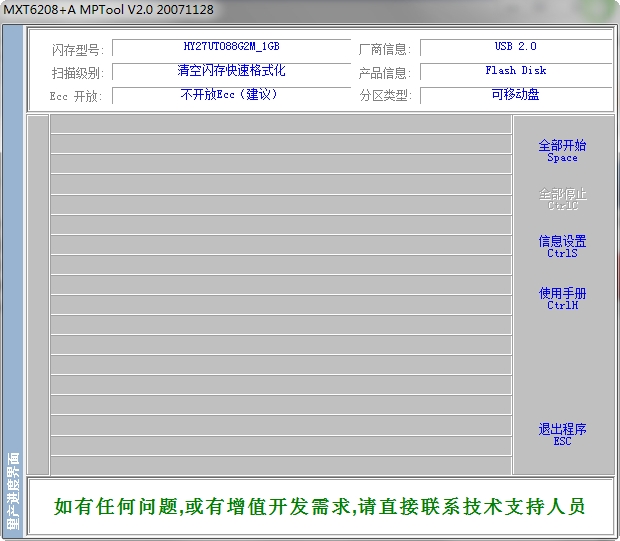This screenshot has width=620, height=541.
Task: Open 信息设置 settings dialog
Action: [562, 246]
